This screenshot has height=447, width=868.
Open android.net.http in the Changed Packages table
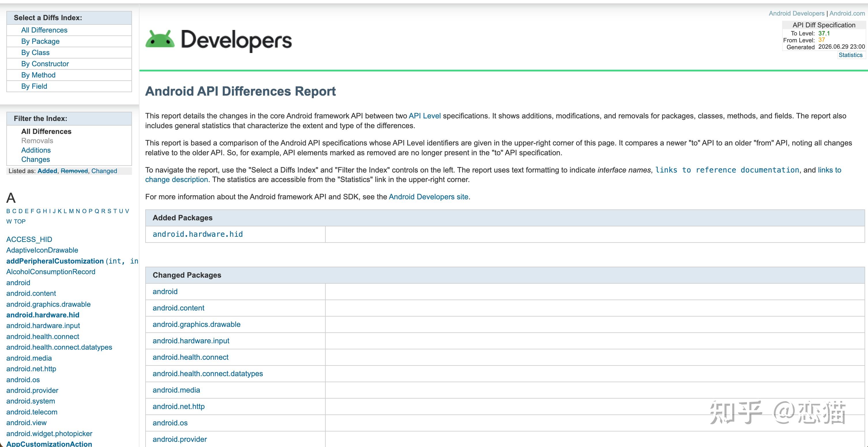(179, 407)
